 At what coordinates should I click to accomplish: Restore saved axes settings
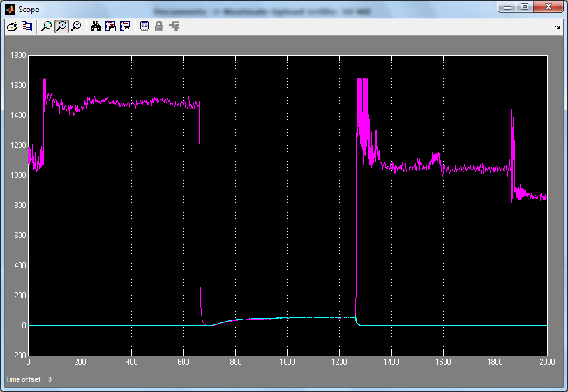point(124,26)
